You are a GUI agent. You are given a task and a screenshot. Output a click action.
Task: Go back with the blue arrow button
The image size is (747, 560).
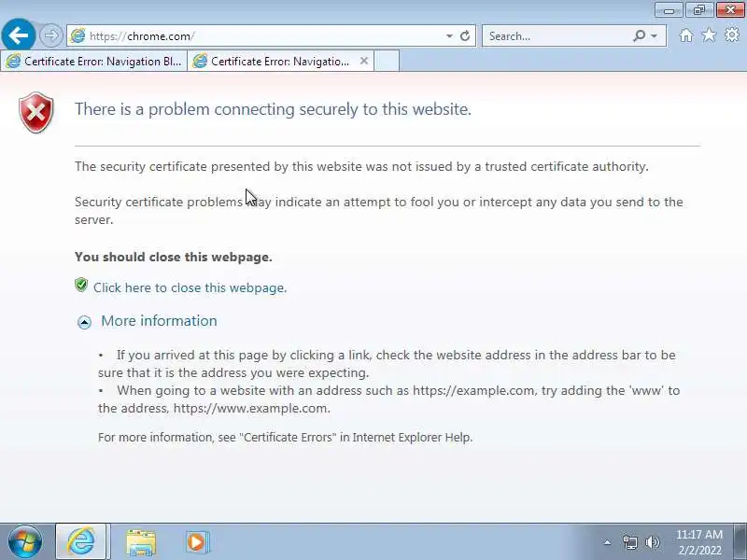point(18,35)
